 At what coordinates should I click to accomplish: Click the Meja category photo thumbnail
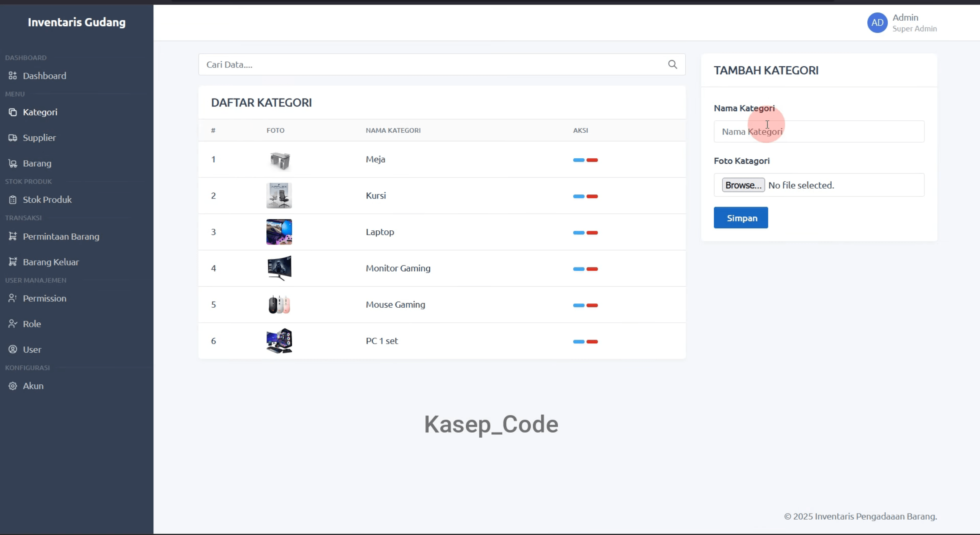coord(279,159)
